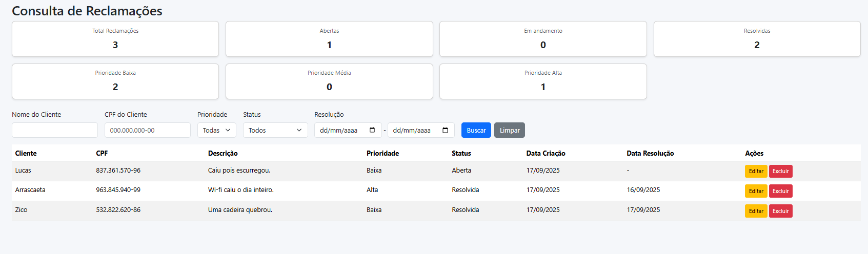
Task: Delete the complaint from Lucas
Action: point(781,171)
